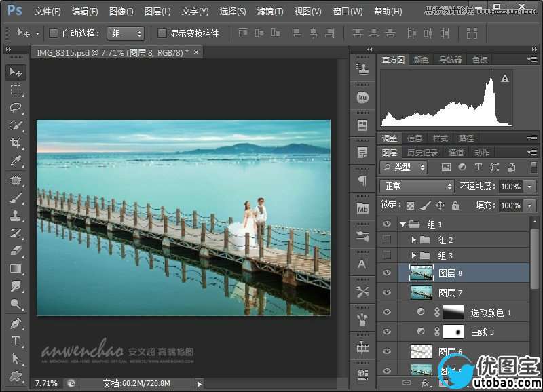Switch to the 历史记录 tab

pyautogui.click(x=422, y=153)
